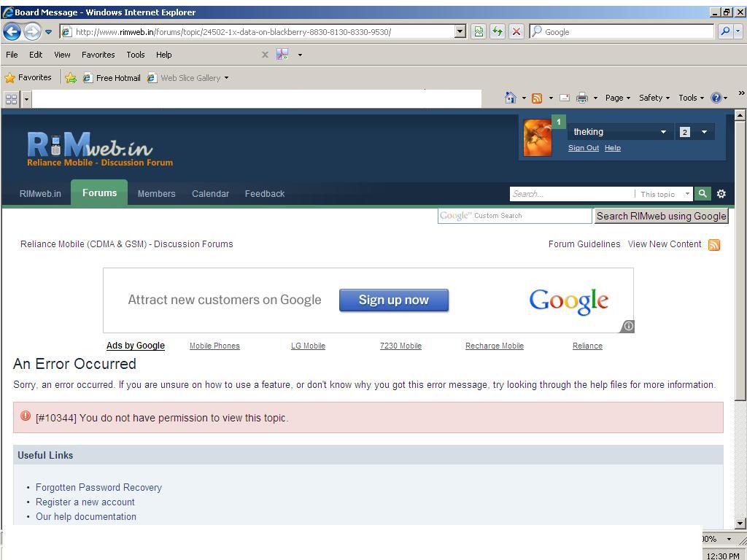
Task: Click the Home page icon
Action: [510, 98]
